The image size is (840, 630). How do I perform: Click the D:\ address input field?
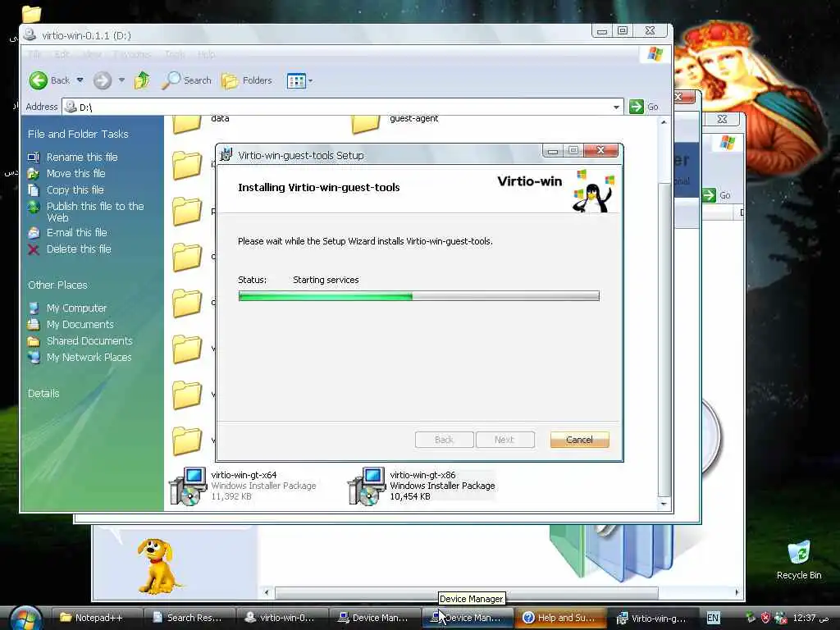343,107
